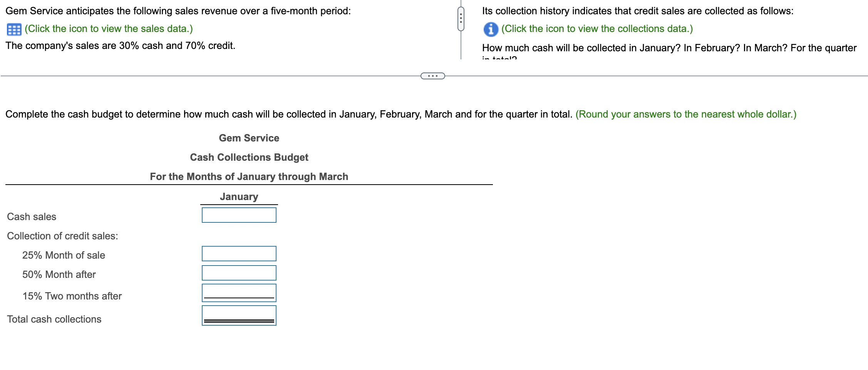Screen dimensions: 868x370
Task: Click the '25% Month of sale' row label
Action: [64, 255]
